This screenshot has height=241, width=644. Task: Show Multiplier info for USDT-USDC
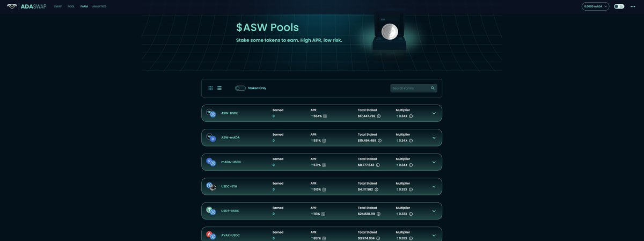pyautogui.click(x=411, y=214)
